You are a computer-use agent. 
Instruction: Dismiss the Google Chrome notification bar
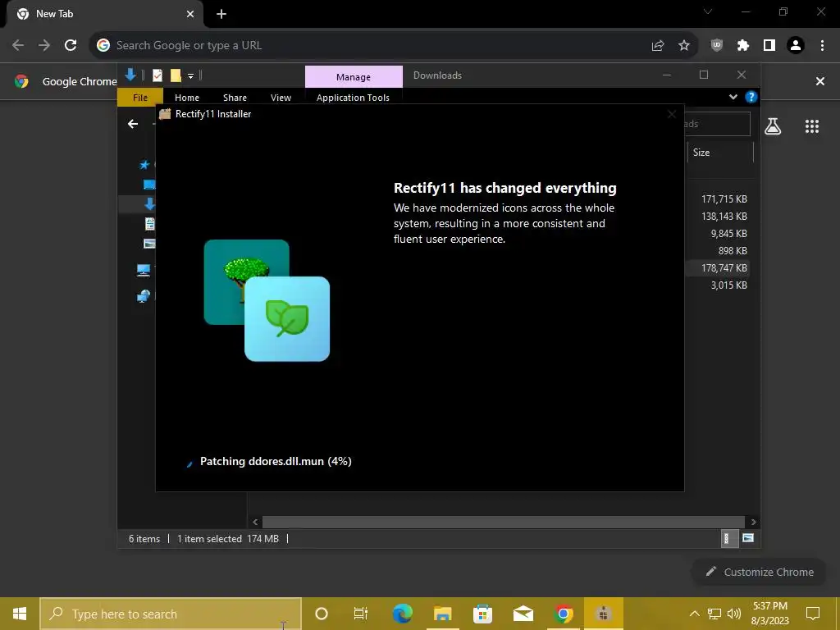(820, 81)
